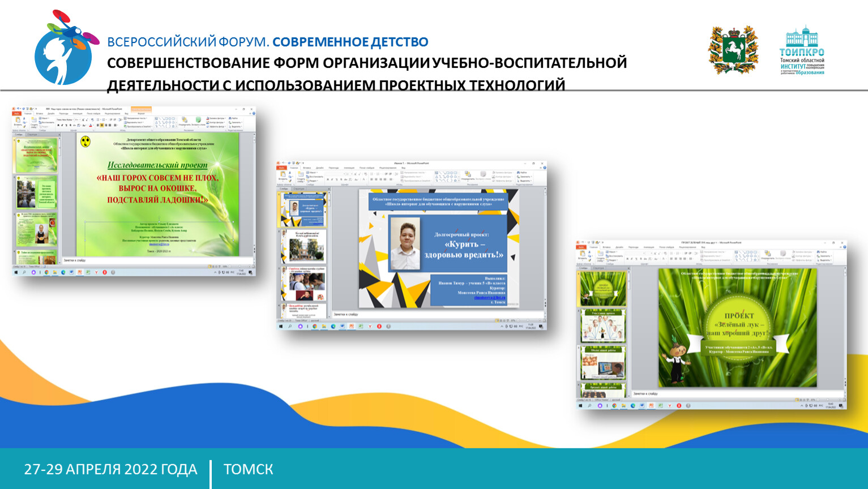Click the Chrome taskbar icon under the smoking project
Viewport: 868px width, 489px height.
315,327
